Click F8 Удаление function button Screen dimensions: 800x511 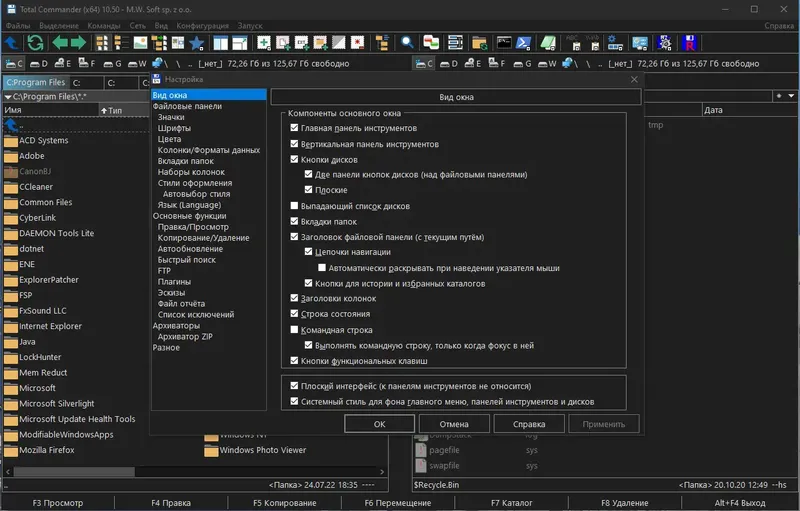point(624,503)
